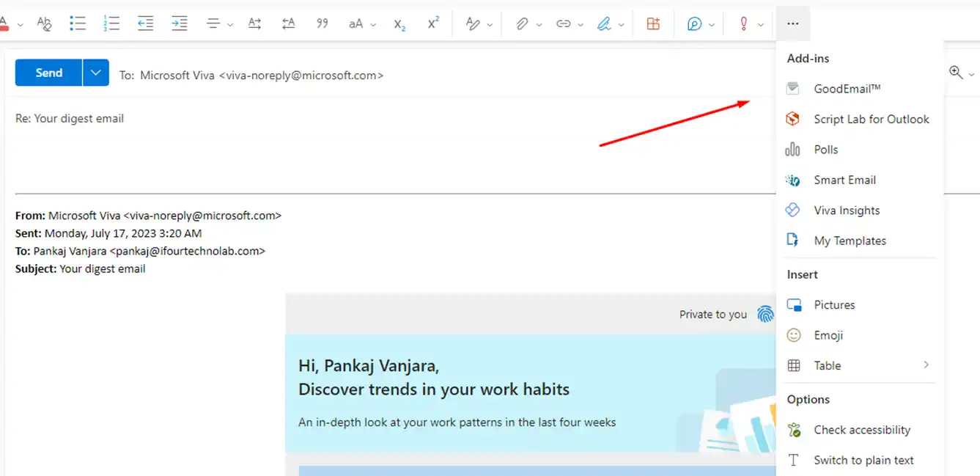Open the orange apps grid icon
The height and width of the screenshot is (476, 980).
tap(653, 24)
